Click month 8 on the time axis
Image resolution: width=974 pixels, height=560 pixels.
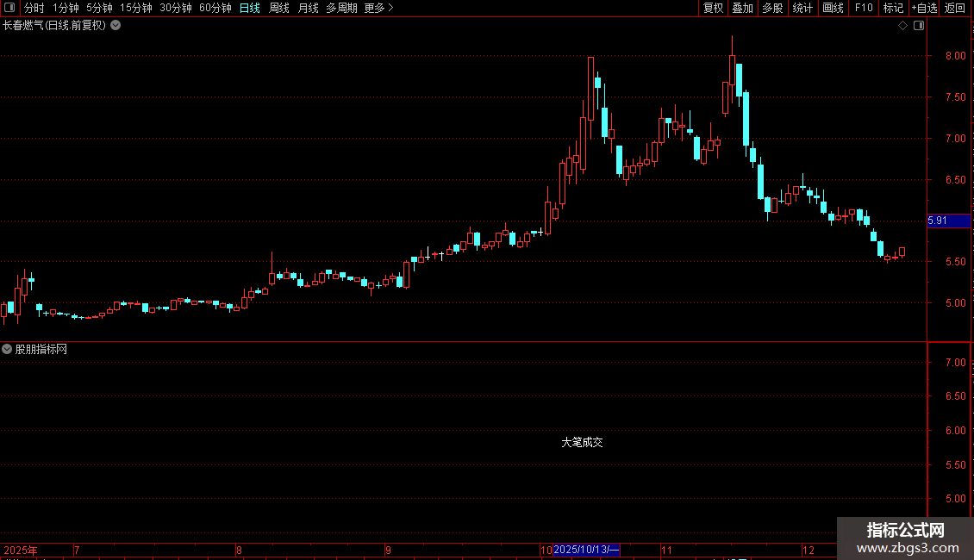[239, 550]
